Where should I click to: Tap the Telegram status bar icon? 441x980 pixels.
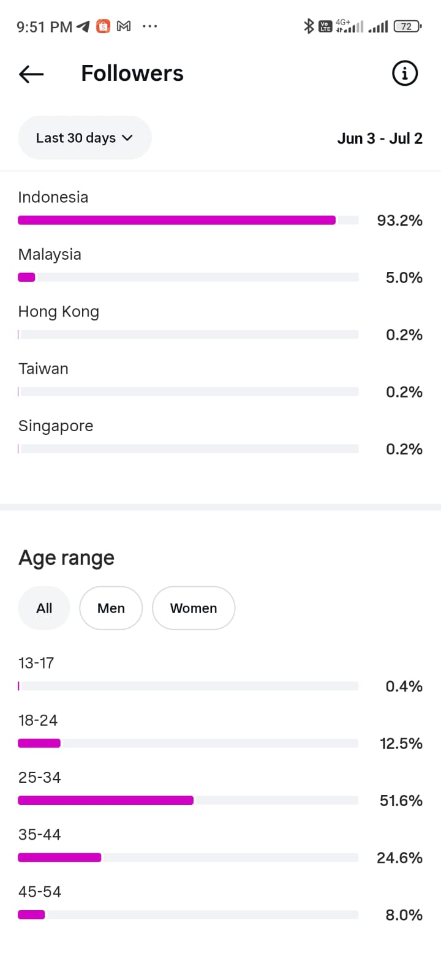(x=83, y=26)
